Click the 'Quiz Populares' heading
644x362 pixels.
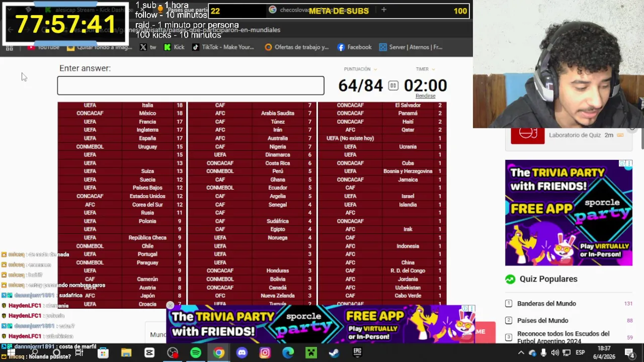[x=548, y=279]
